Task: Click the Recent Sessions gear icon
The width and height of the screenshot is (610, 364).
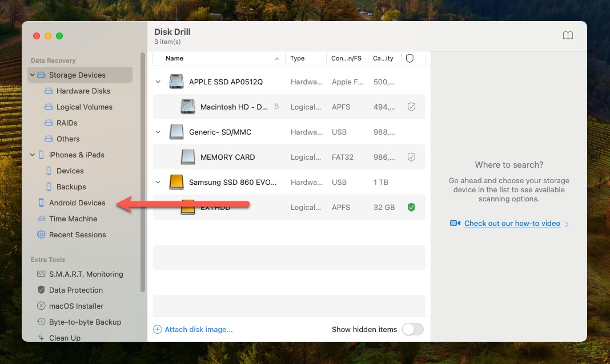Action: click(41, 234)
